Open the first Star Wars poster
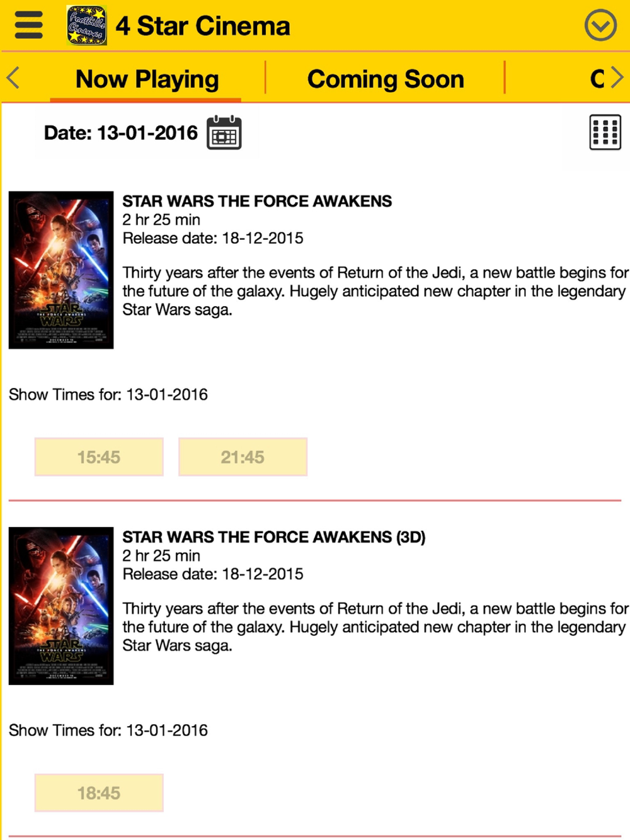The width and height of the screenshot is (630, 840). tap(61, 270)
